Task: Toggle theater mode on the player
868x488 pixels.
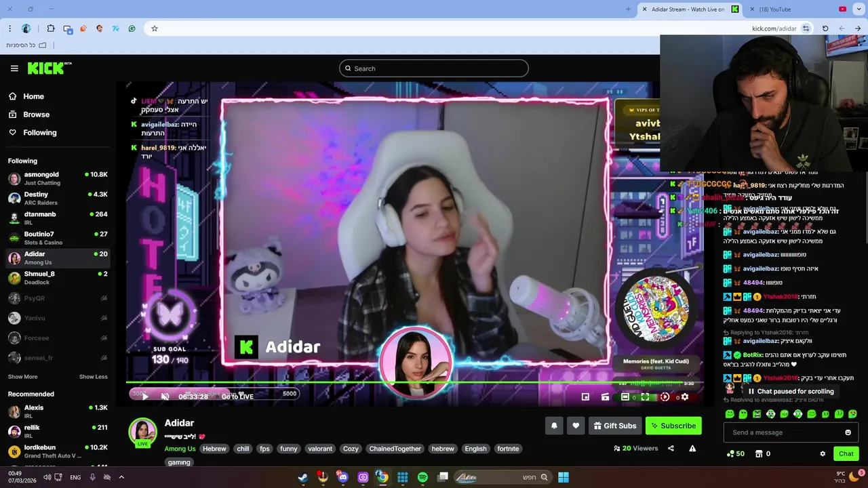Action: tap(625, 397)
